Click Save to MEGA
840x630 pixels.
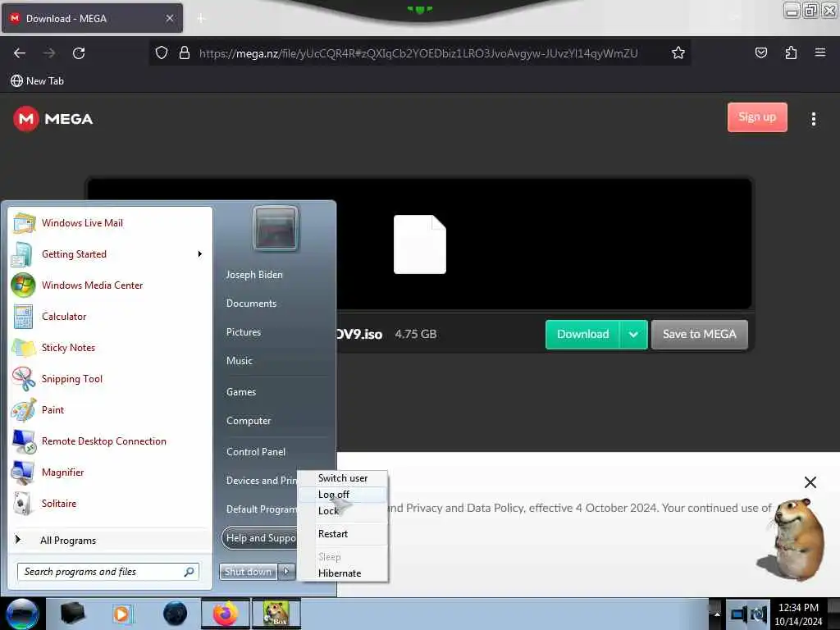point(699,335)
